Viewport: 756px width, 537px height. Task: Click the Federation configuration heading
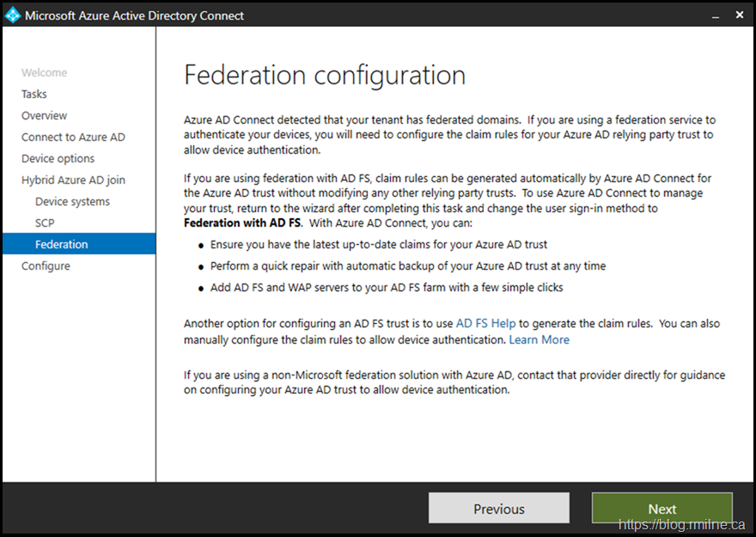pyautogui.click(x=325, y=76)
